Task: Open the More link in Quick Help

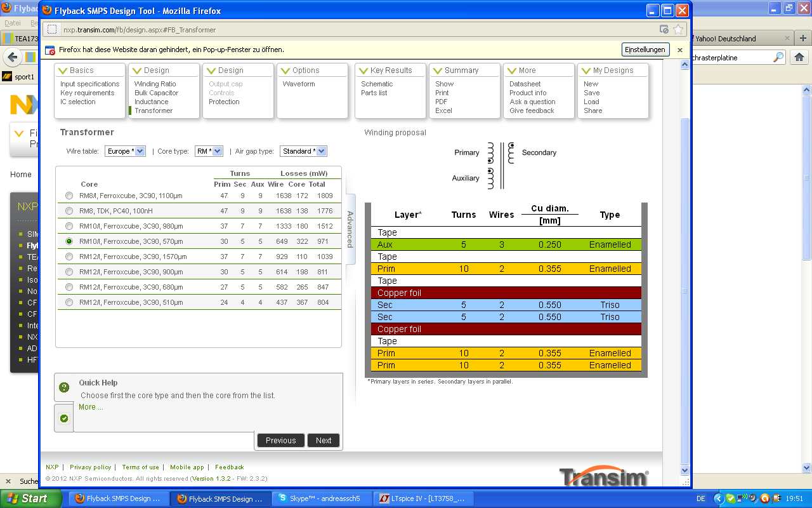Action: coord(91,407)
